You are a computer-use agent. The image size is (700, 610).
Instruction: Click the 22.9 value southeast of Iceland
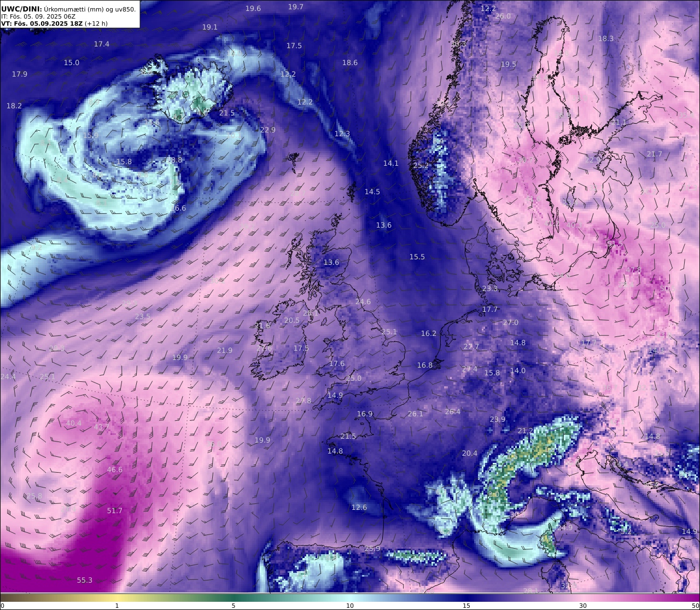267,130
